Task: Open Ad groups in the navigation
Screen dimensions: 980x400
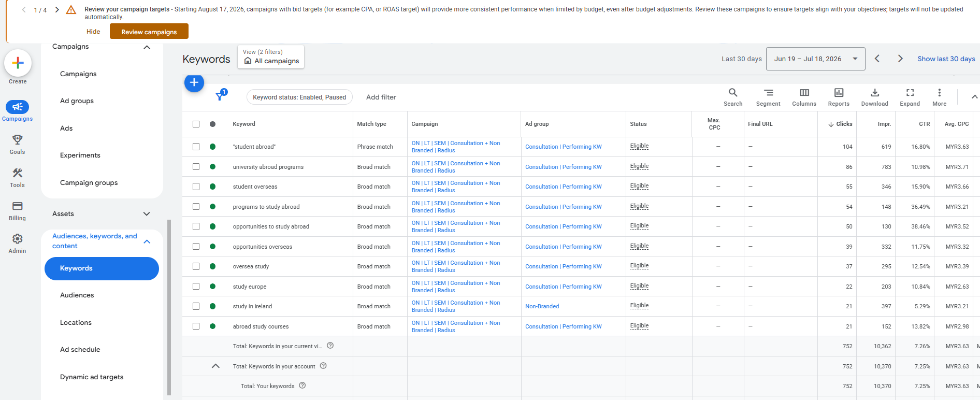Action: pyautogui.click(x=77, y=101)
